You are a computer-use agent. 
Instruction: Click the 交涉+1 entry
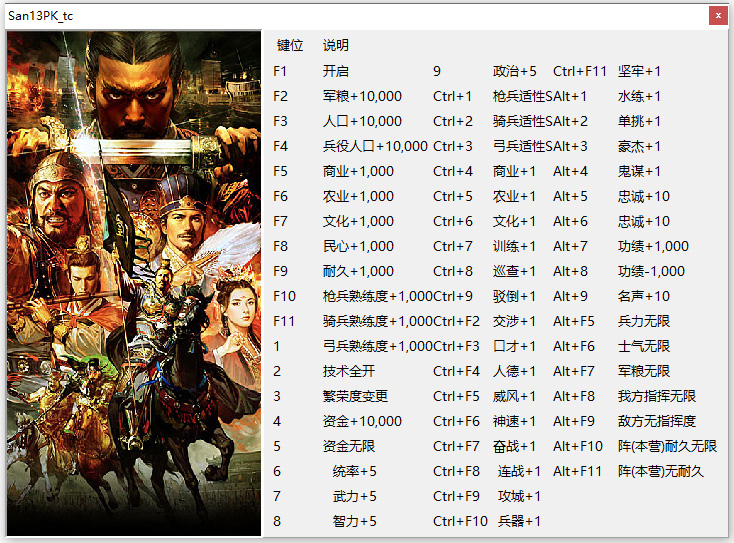(x=514, y=322)
